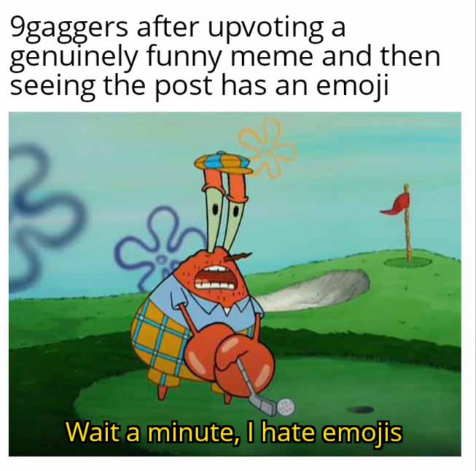Click the dark golf hole on green

click(361, 410)
